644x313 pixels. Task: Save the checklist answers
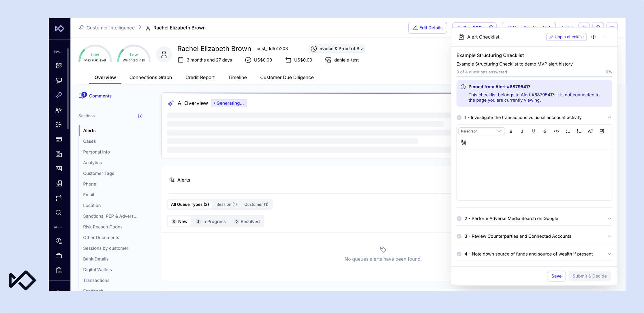pos(556,276)
